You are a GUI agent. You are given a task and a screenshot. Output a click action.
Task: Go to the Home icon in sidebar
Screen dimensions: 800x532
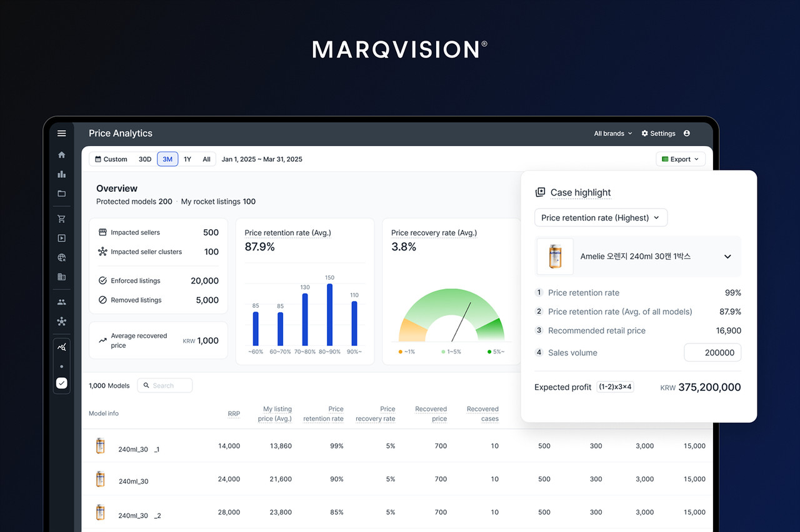(61, 155)
